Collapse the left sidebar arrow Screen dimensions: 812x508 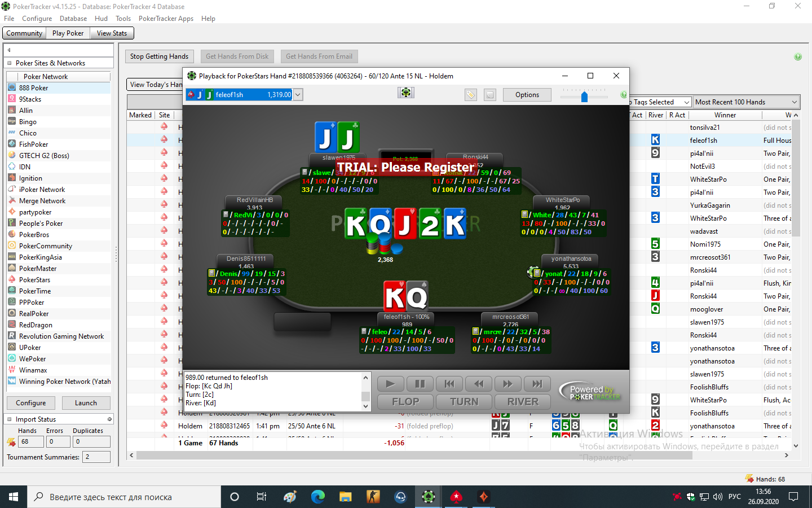click(9, 50)
